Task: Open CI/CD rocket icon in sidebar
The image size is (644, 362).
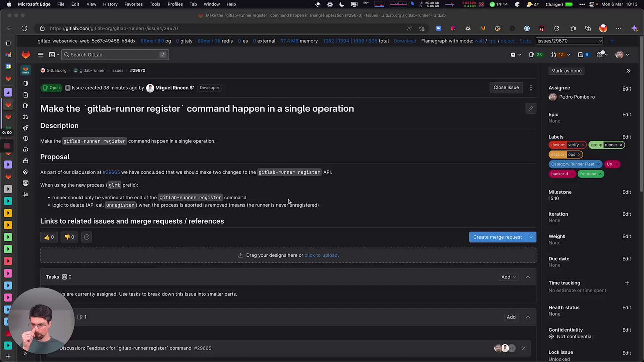Action: pos(26,128)
